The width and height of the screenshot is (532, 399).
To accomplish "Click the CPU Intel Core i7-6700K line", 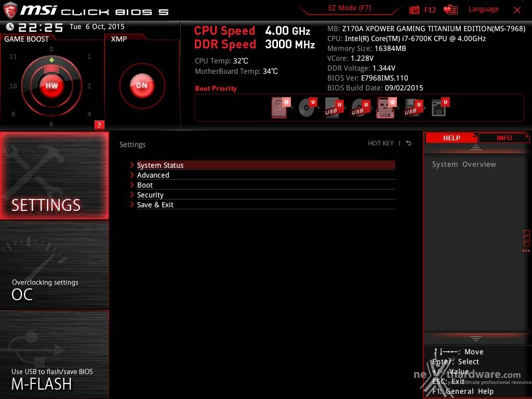I will click(x=406, y=38).
